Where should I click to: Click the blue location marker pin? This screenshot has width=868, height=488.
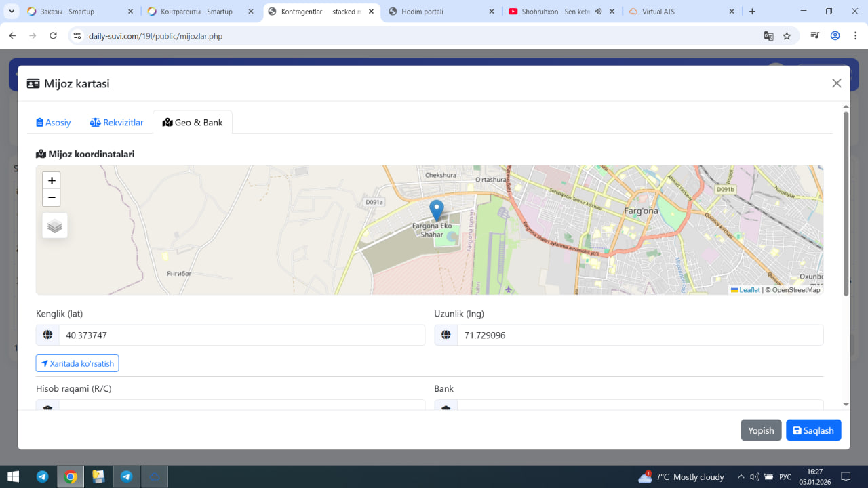(437, 209)
